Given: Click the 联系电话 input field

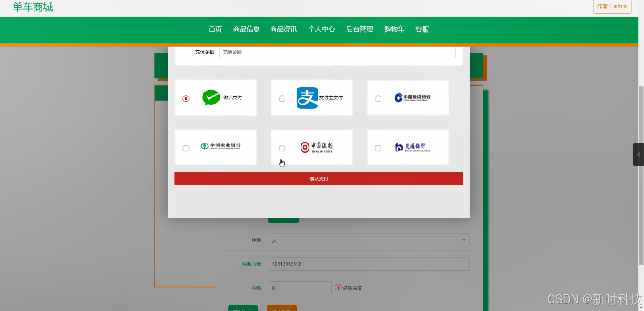Looking at the screenshot, I should 369,264.
